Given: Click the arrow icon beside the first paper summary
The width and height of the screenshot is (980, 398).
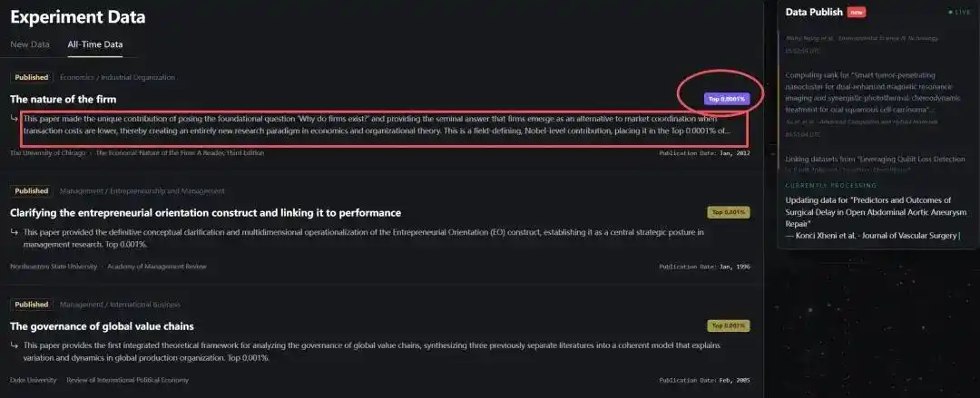Looking at the screenshot, I should click(x=15, y=119).
